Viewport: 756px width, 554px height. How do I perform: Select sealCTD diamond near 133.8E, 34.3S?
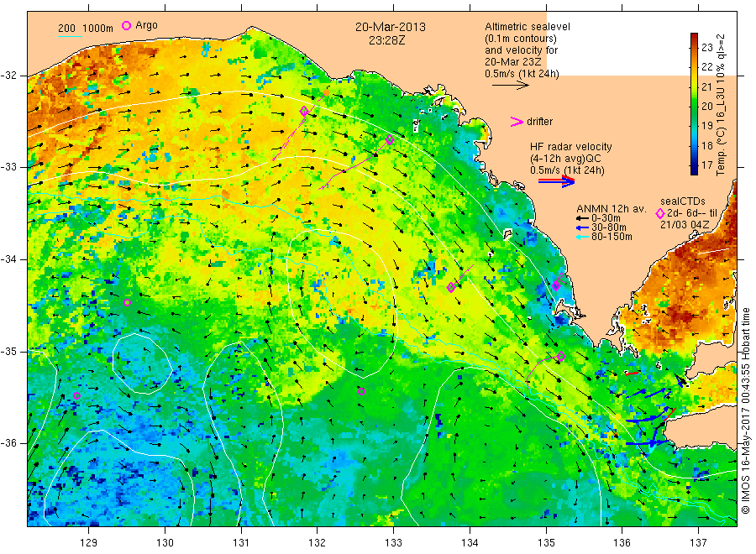tap(451, 288)
